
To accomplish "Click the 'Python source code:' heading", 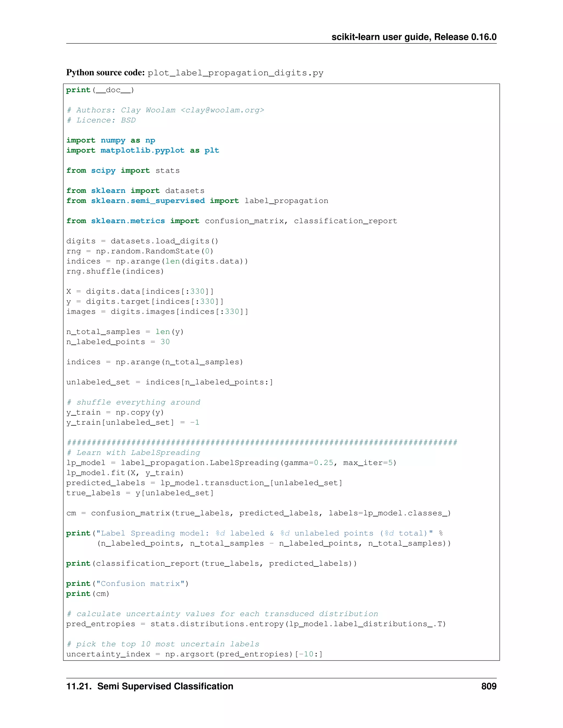I will tap(105, 73).
